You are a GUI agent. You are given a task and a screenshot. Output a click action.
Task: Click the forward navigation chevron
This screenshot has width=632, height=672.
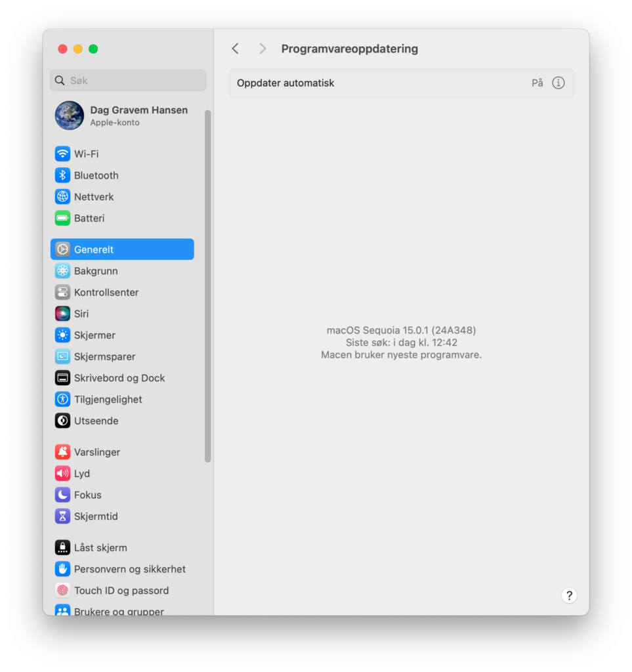(x=262, y=48)
